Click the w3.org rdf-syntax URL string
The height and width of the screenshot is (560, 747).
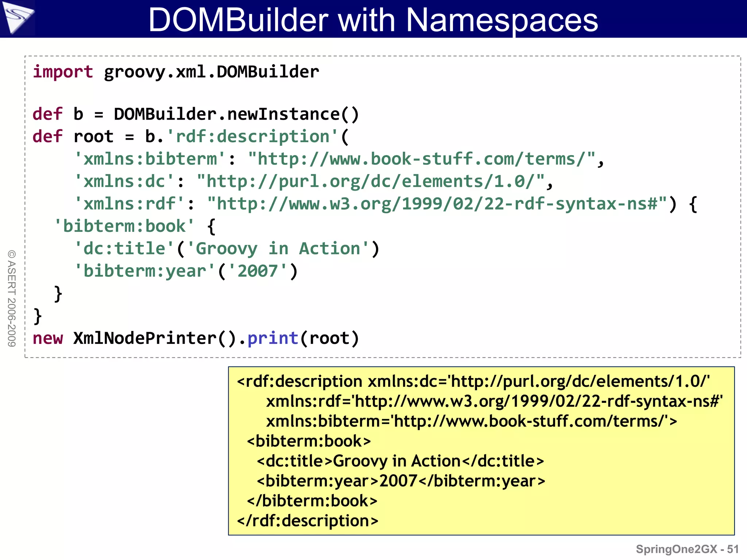click(x=437, y=204)
